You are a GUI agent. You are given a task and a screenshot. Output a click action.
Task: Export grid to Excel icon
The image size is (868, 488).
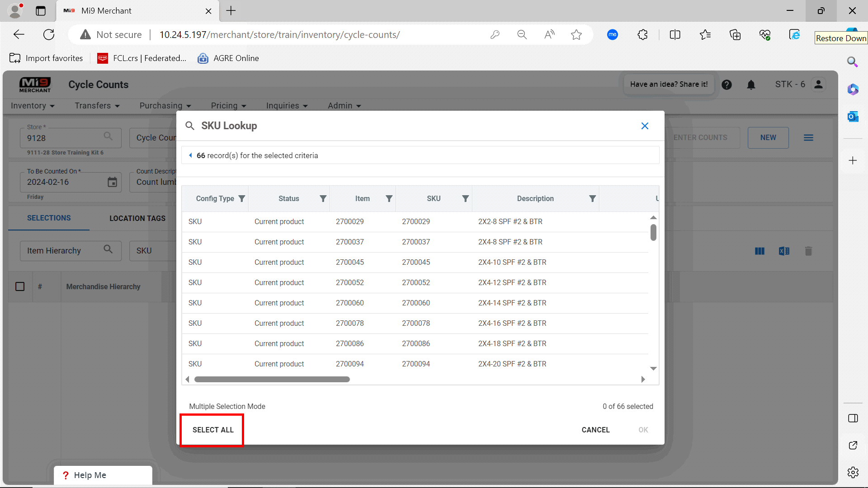click(x=784, y=251)
